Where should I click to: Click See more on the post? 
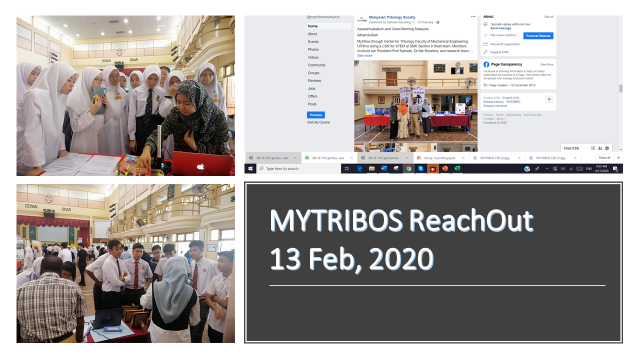[364, 56]
